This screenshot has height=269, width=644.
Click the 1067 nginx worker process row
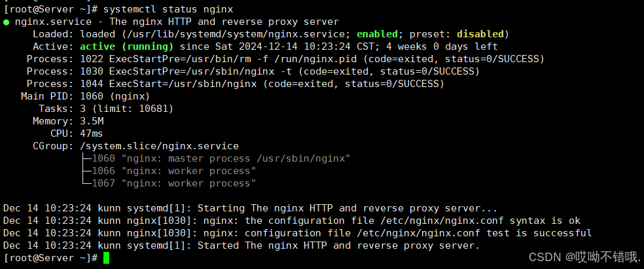tap(173, 183)
